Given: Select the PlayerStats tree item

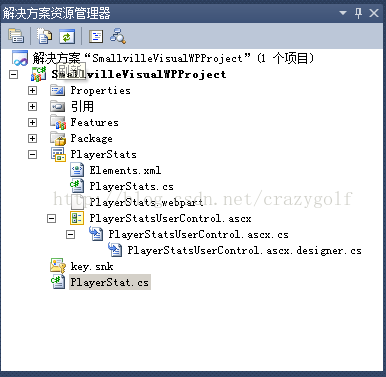Looking at the screenshot, I should [103, 154].
